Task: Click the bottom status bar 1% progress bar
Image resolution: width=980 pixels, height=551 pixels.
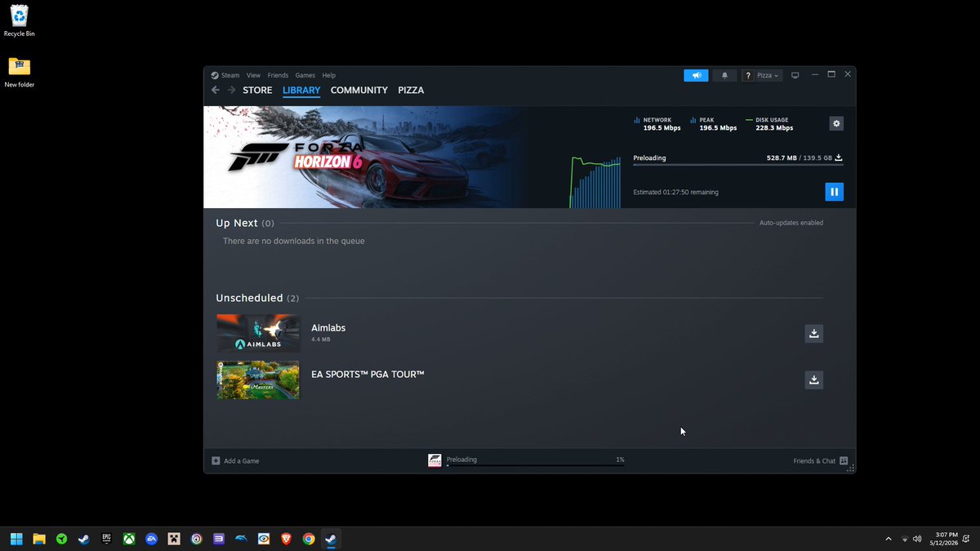Action: [x=536, y=465]
